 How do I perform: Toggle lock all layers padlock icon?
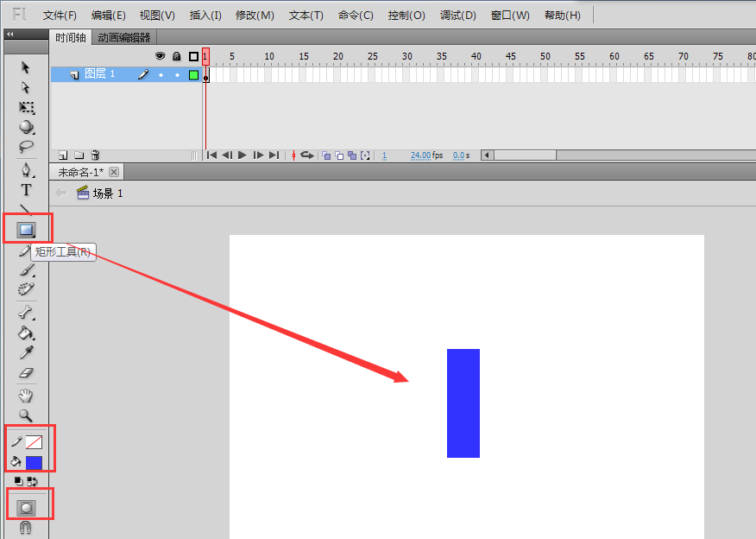click(176, 56)
